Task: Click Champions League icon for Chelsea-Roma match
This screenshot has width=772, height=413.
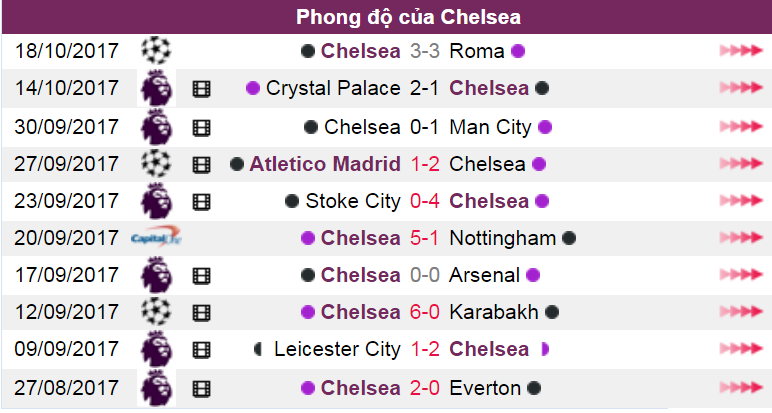Action: click(x=156, y=51)
